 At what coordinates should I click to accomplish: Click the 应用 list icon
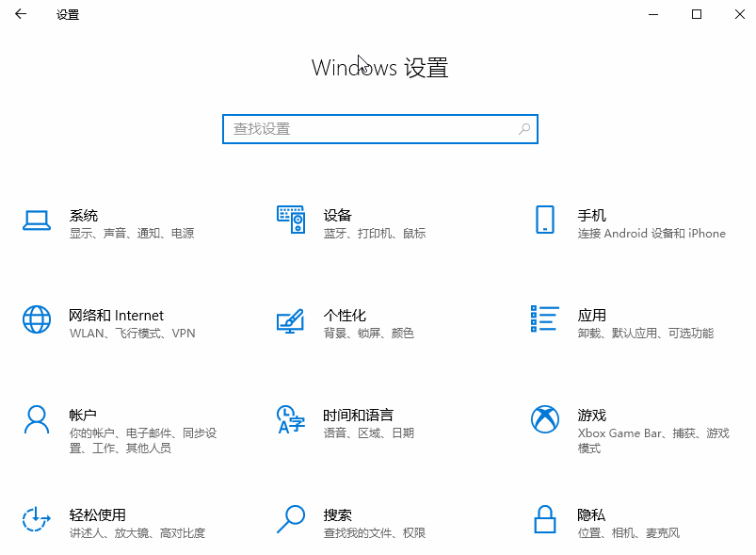(x=544, y=319)
